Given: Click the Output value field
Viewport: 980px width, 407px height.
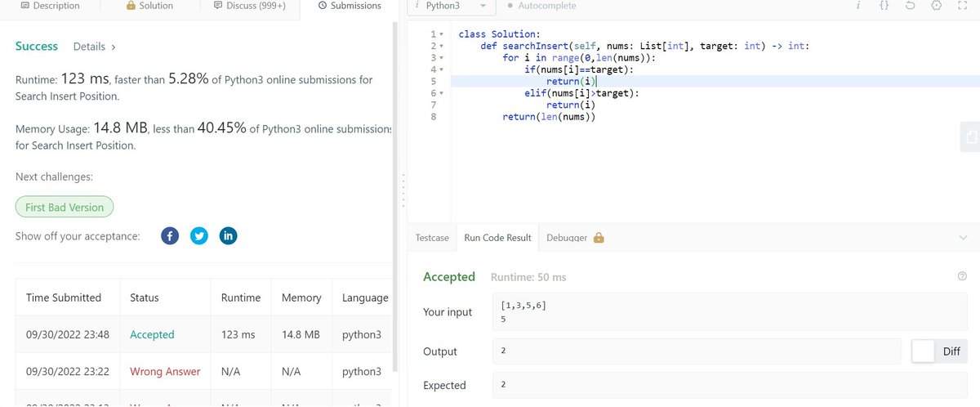Looking at the screenshot, I should (x=698, y=351).
